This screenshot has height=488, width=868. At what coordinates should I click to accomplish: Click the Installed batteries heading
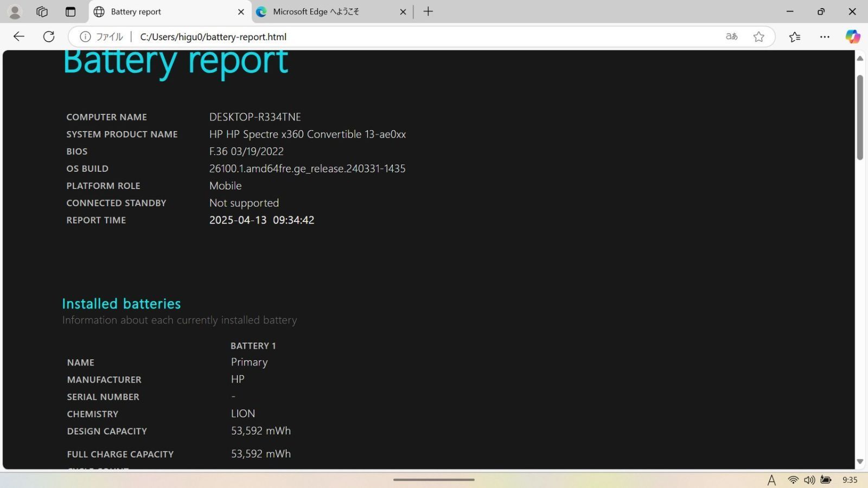[122, 304]
